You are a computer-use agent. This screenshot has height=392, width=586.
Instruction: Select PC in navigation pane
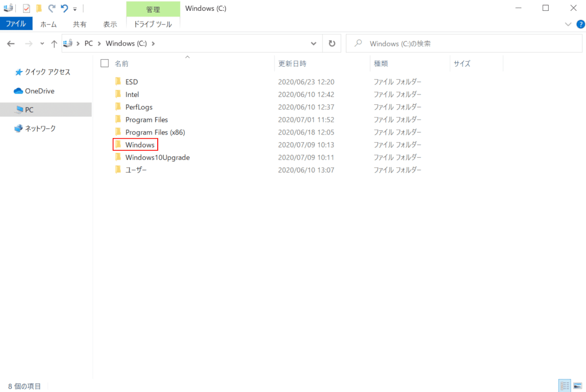[46, 109]
